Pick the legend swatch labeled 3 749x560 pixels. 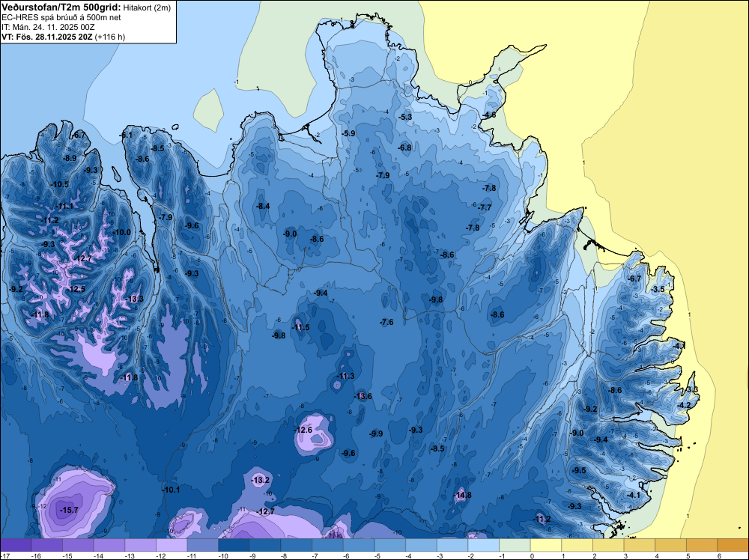(x=639, y=545)
